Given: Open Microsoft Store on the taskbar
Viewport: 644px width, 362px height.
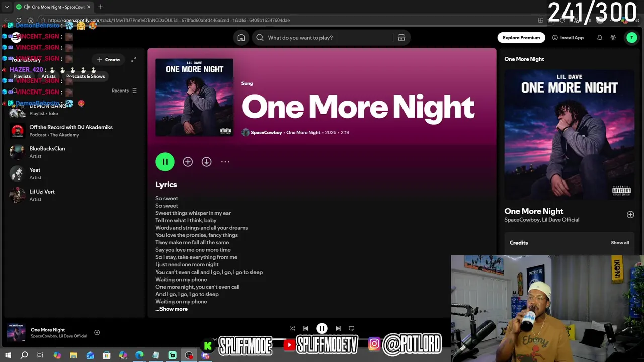Looking at the screenshot, I should 106,355.
